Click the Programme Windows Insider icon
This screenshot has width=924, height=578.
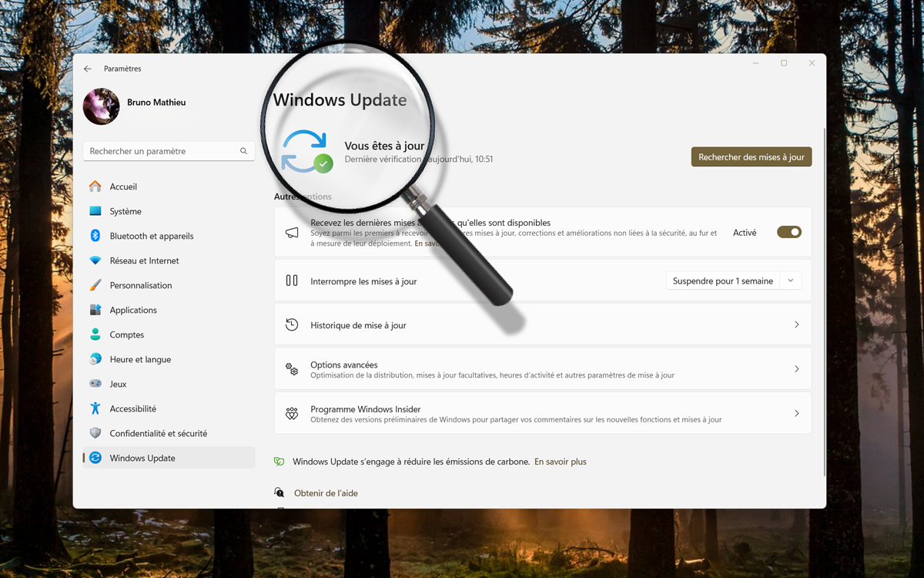292,414
